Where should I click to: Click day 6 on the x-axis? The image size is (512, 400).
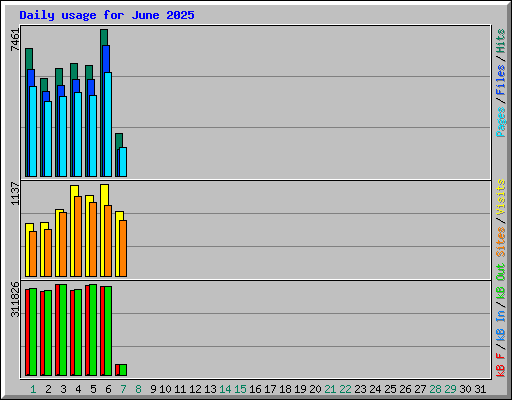pos(108,389)
